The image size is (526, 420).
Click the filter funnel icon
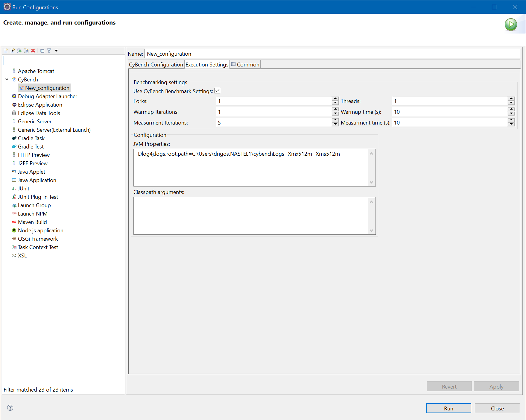[x=49, y=51]
